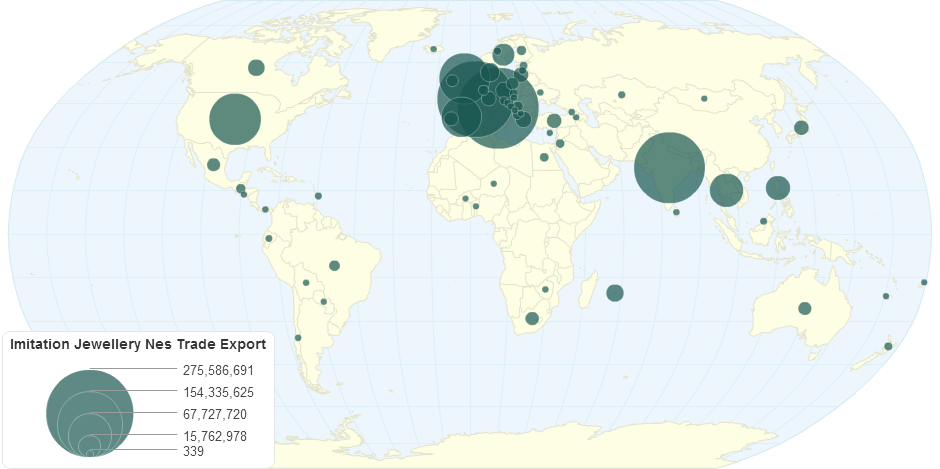Select the bubble over New Zealand

tap(888, 347)
